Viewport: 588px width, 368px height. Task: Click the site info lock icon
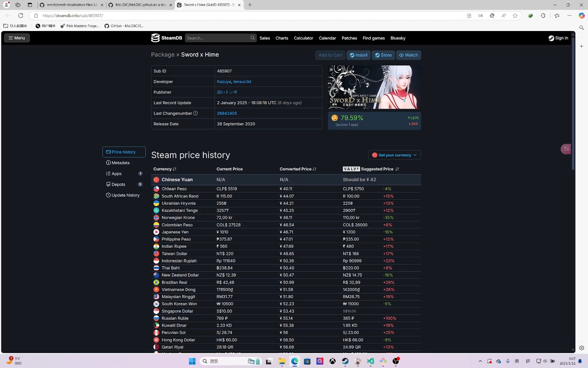36,15
